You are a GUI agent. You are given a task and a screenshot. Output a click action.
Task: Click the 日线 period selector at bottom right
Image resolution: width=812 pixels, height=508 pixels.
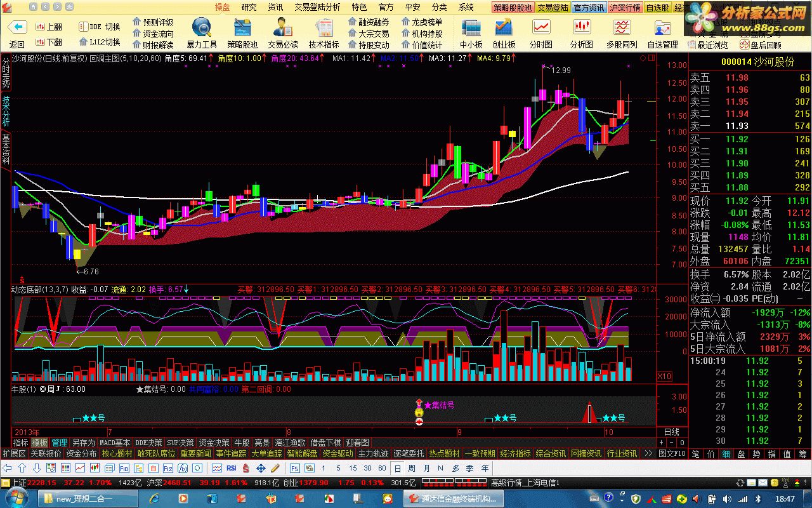click(x=672, y=432)
